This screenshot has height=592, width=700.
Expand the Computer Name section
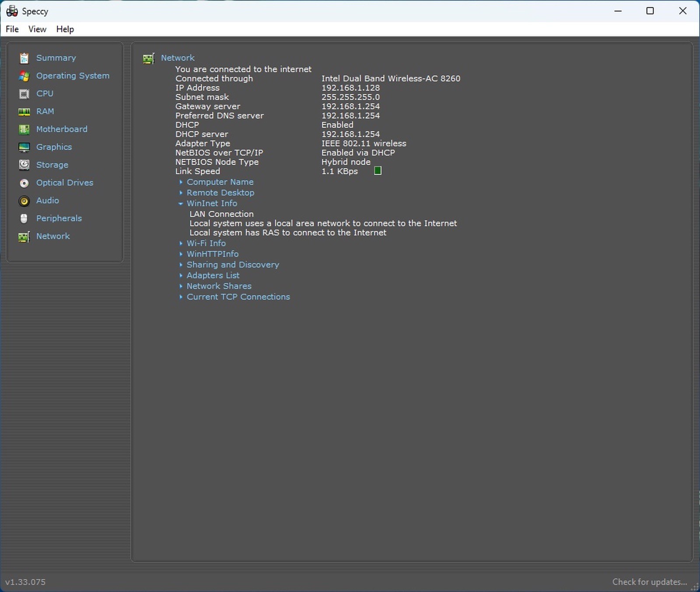coord(181,182)
